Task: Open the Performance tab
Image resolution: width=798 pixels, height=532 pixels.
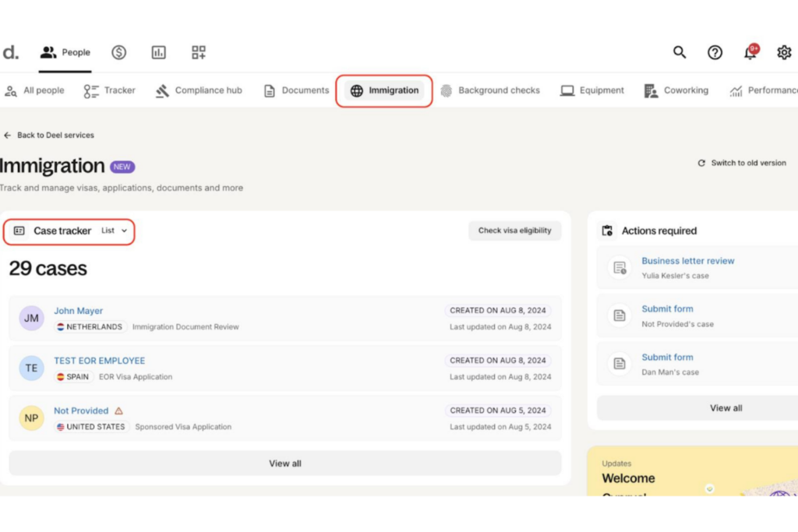Action: 764,90
